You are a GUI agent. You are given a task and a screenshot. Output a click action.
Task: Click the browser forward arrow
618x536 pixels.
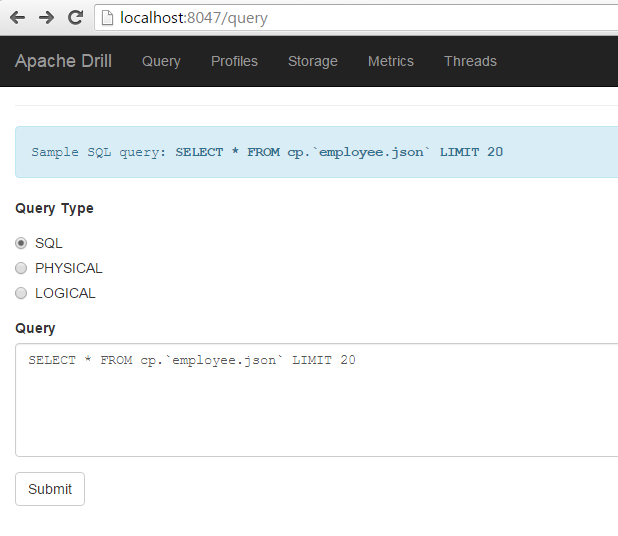(x=46, y=18)
